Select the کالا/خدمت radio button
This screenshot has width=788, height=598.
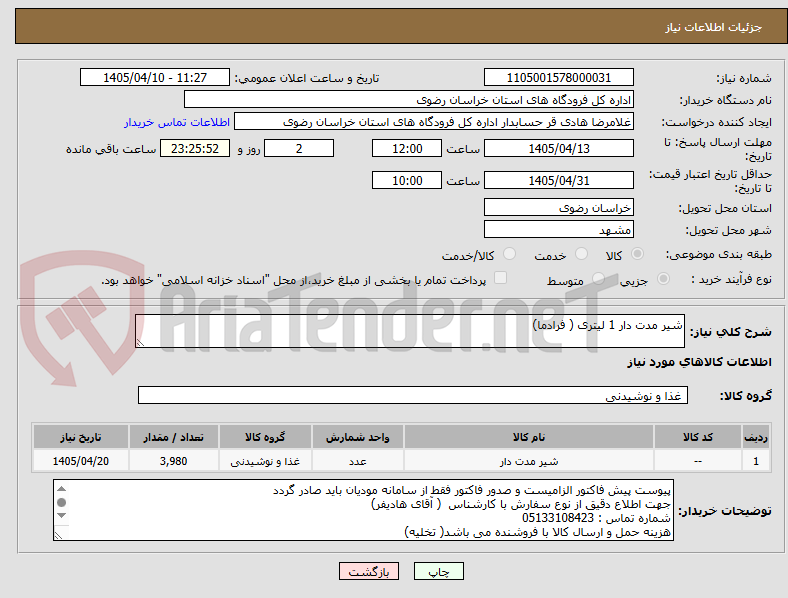tap(509, 254)
